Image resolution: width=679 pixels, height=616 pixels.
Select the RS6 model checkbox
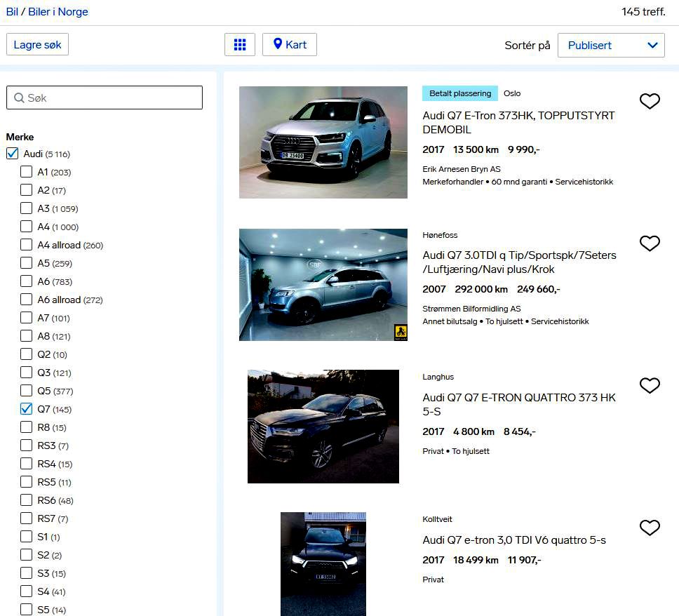click(27, 500)
